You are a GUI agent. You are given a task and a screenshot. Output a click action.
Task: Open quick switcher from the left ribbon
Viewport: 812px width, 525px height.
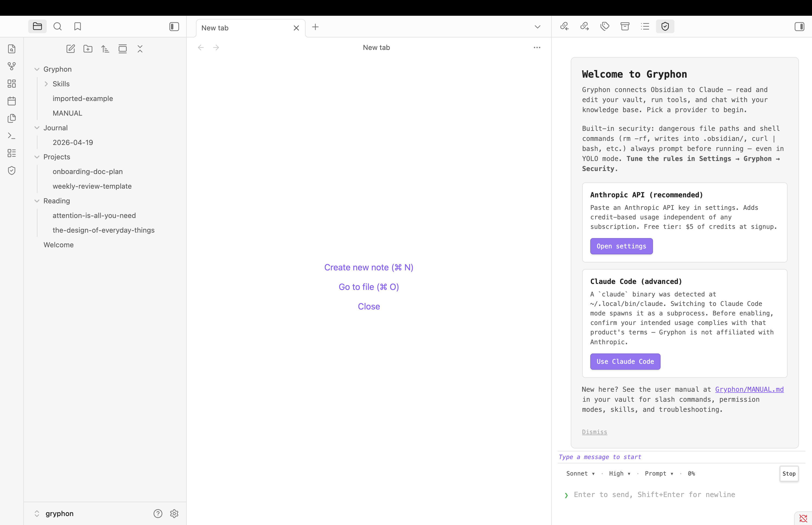click(x=12, y=49)
